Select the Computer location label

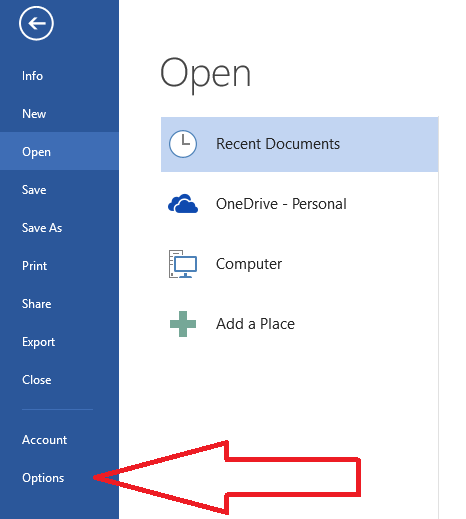coord(249,264)
